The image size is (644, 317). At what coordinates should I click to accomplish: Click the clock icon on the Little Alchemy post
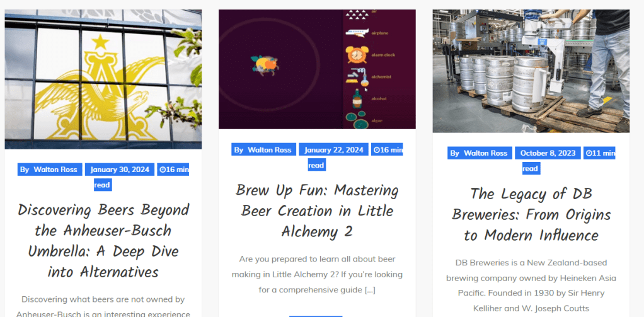click(376, 150)
